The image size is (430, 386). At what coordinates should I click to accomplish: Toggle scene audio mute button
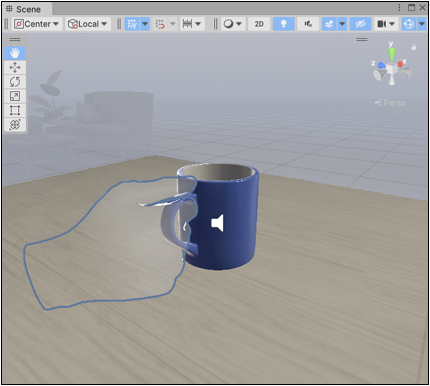(308, 24)
